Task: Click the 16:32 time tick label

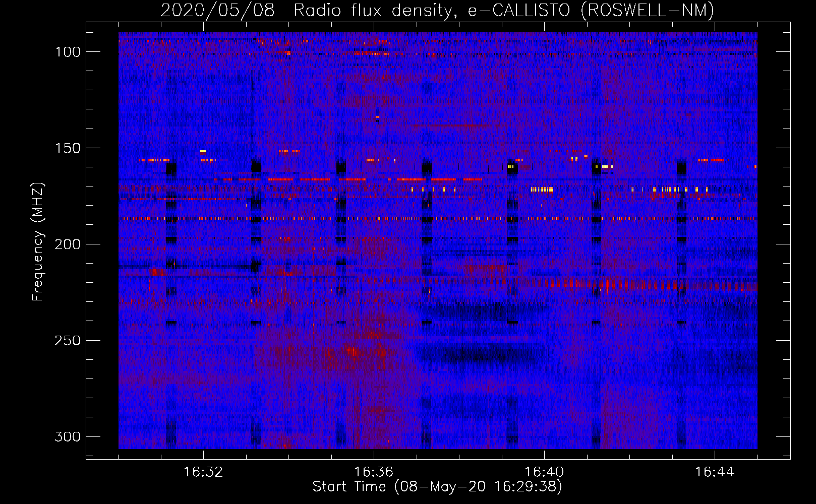Action: point(203,472)
